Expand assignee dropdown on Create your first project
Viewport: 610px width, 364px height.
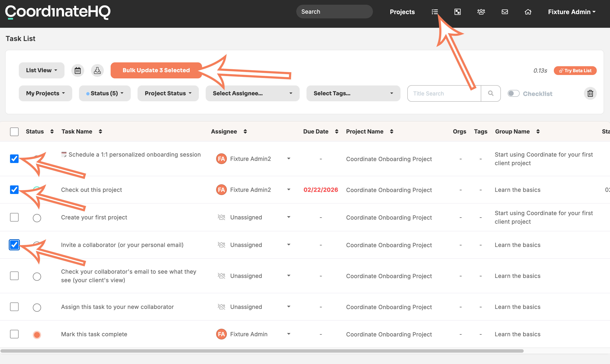(289, 217)
